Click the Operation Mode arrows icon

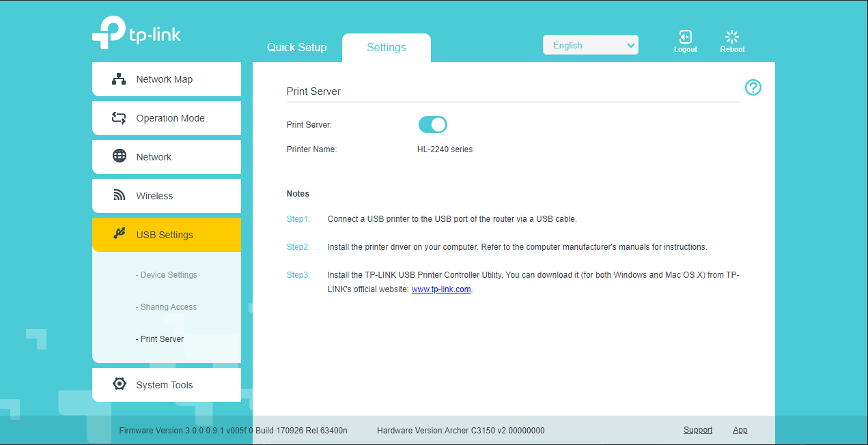coord(120,118)
